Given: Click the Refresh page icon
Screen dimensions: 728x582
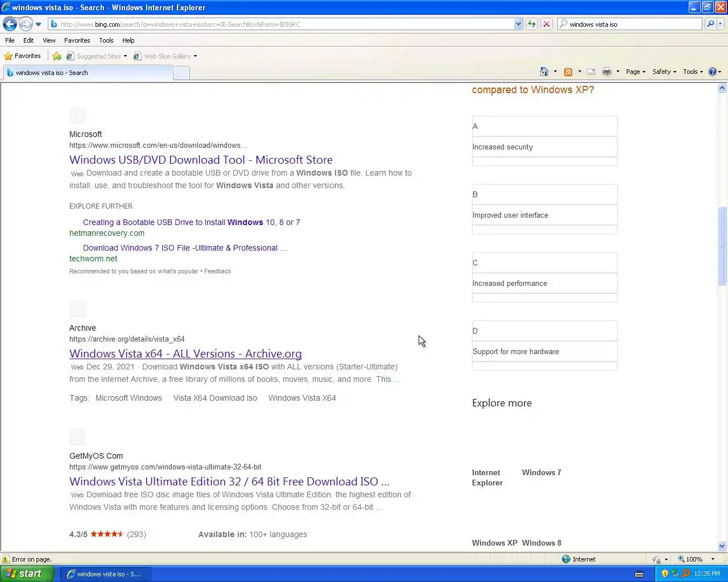Looking at the screenshot, I should tap(532, 24).
